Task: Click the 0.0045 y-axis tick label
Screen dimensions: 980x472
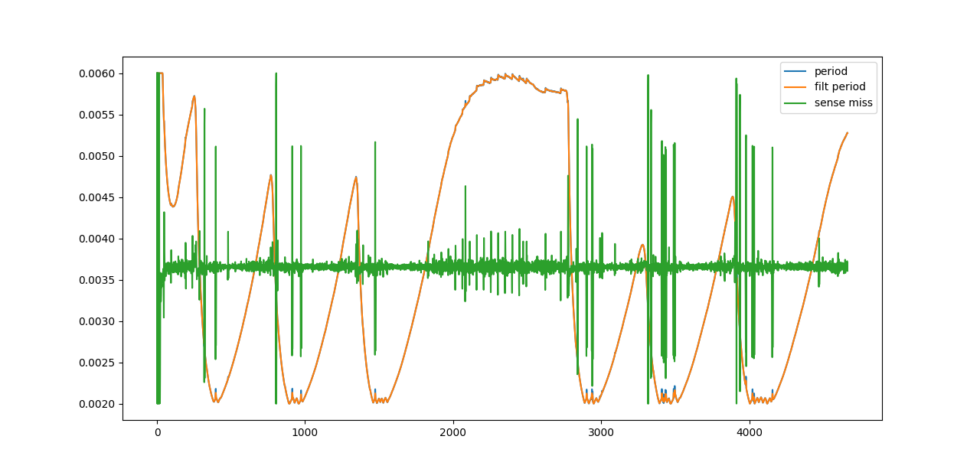Action: [98, 197]
